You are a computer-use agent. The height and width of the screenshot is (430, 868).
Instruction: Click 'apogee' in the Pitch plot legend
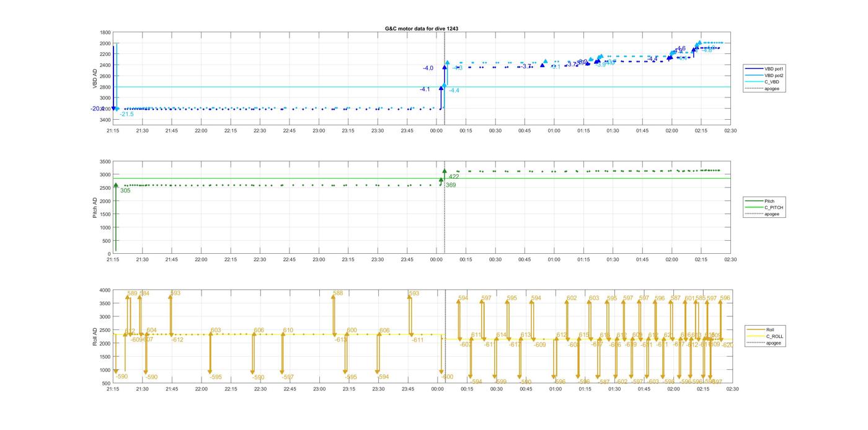pyautogui.click(x=772, y=214)
